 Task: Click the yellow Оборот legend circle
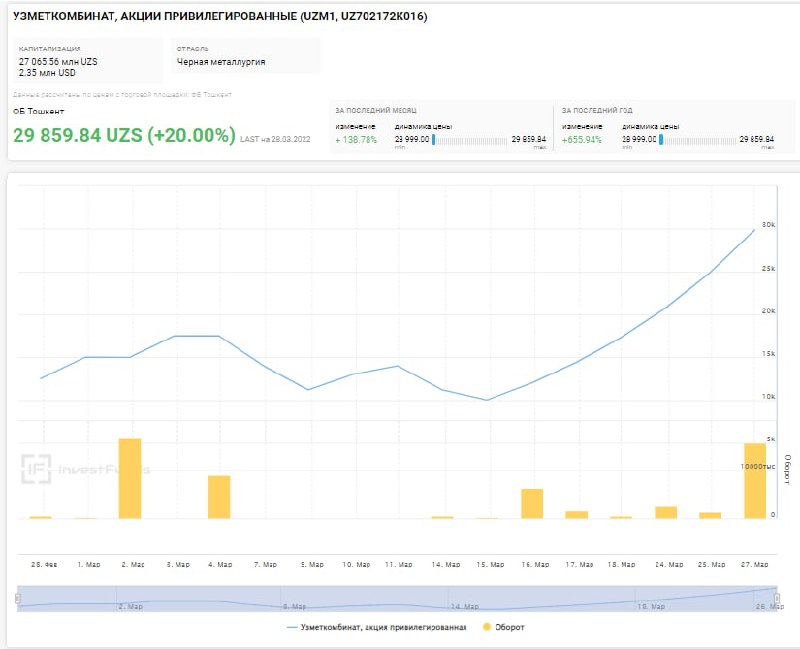pyautogui.click(x=487, y=627)
